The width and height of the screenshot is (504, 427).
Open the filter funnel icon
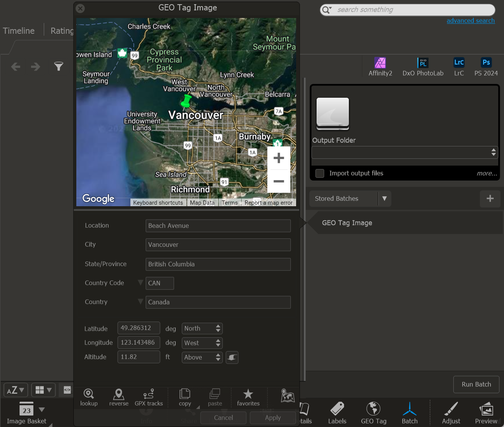(59, 66)
